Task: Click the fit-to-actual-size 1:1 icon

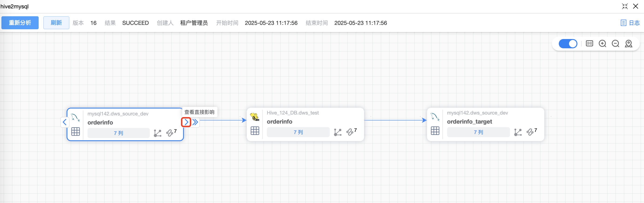Action: coord(589,44)
